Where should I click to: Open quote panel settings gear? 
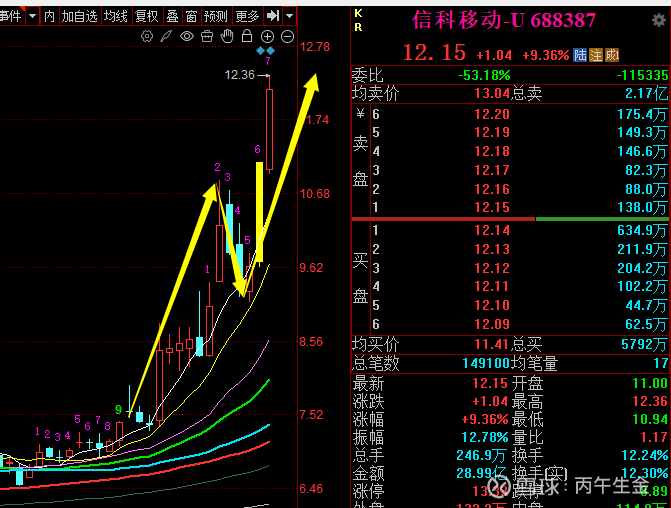tap(659, 20)
